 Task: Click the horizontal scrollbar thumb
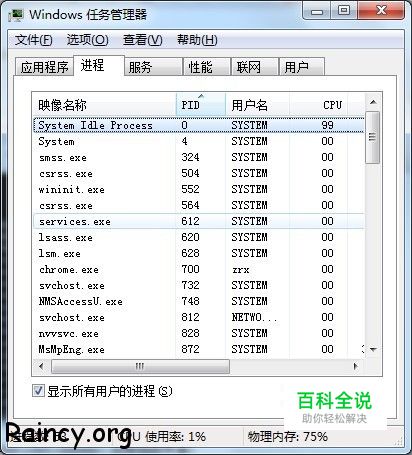tap(140, 366)
